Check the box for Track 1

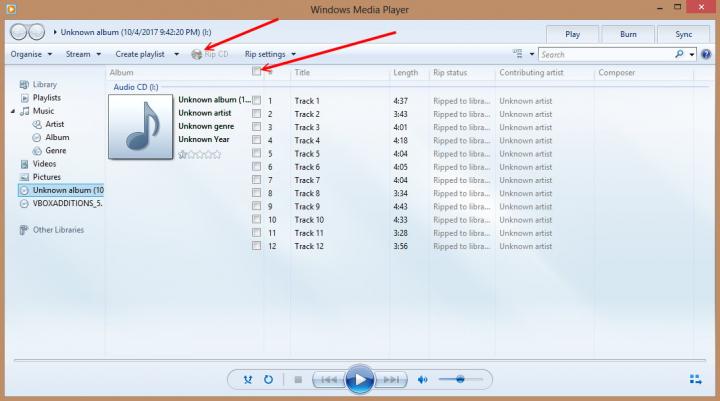coord(256,100)
